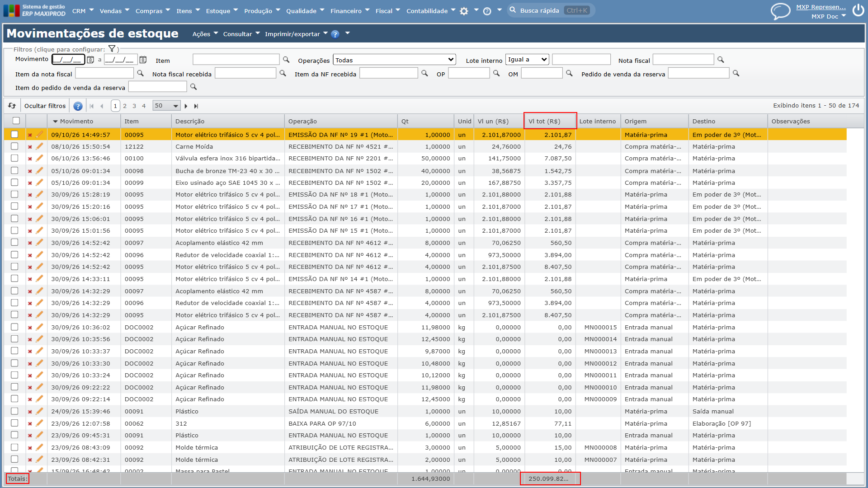
Task: Click the blue help icon beside Ocultar filtros
Action: pyautogui.click(x=78, y=106)
